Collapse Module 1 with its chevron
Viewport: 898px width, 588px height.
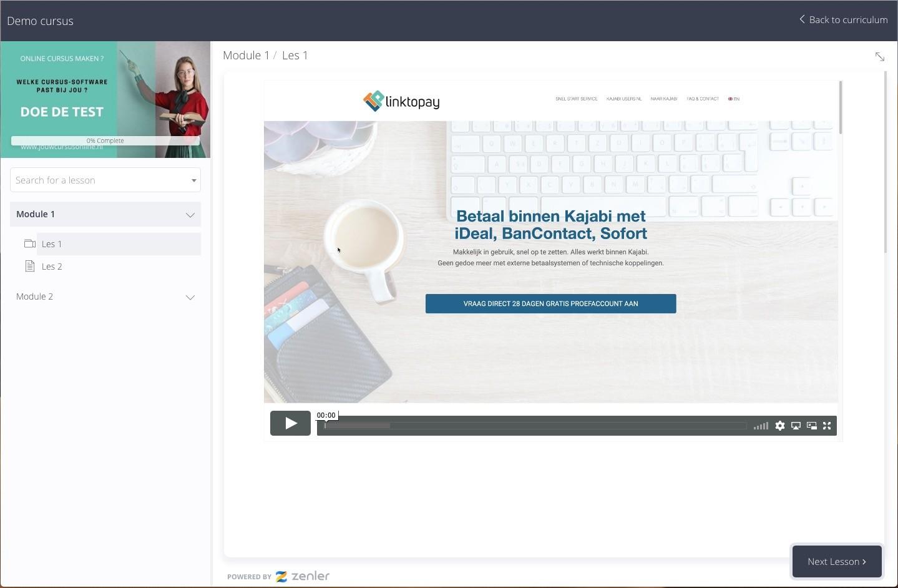(x=190, y=215)
